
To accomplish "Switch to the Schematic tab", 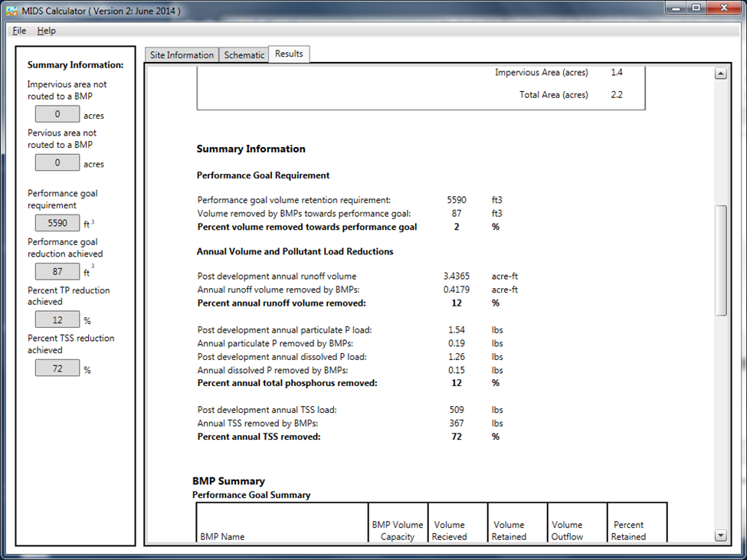I will [244, 55].
